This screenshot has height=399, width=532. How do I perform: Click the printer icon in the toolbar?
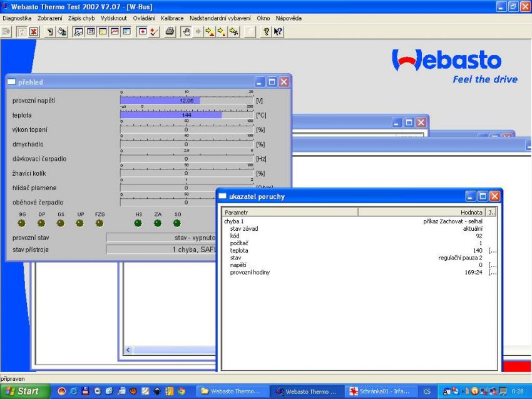coord(170,32)
